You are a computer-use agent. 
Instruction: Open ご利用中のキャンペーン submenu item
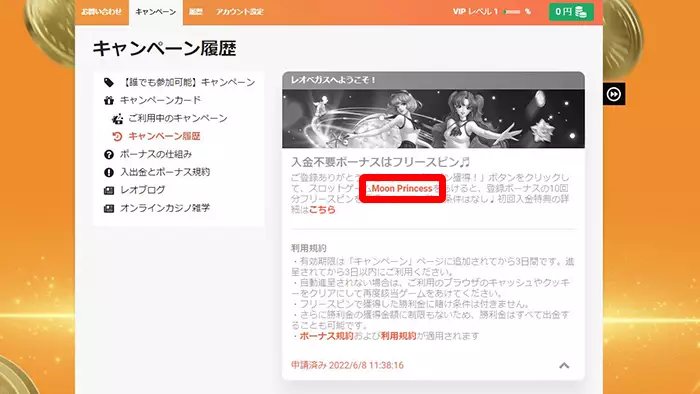[x=178, y=118]
